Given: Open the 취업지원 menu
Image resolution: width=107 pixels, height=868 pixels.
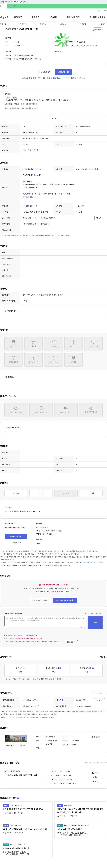Looking at the screenshot, I should (35, 17).
